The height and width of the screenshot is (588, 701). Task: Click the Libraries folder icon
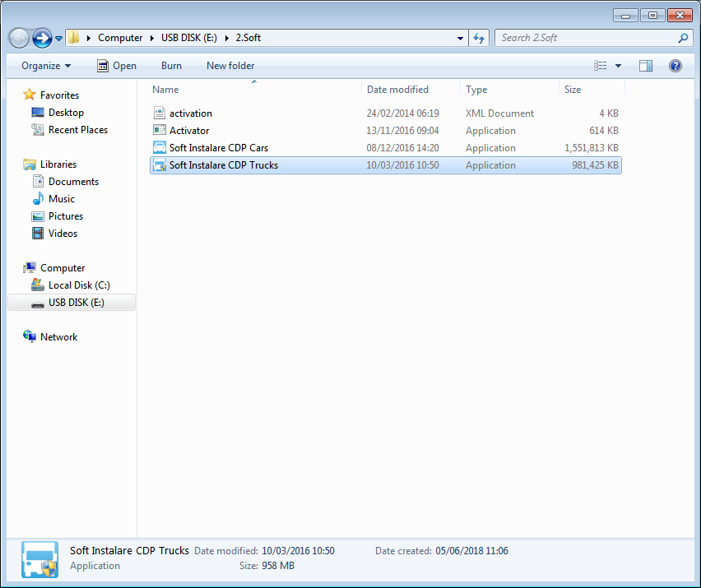(x=29, y=164)
